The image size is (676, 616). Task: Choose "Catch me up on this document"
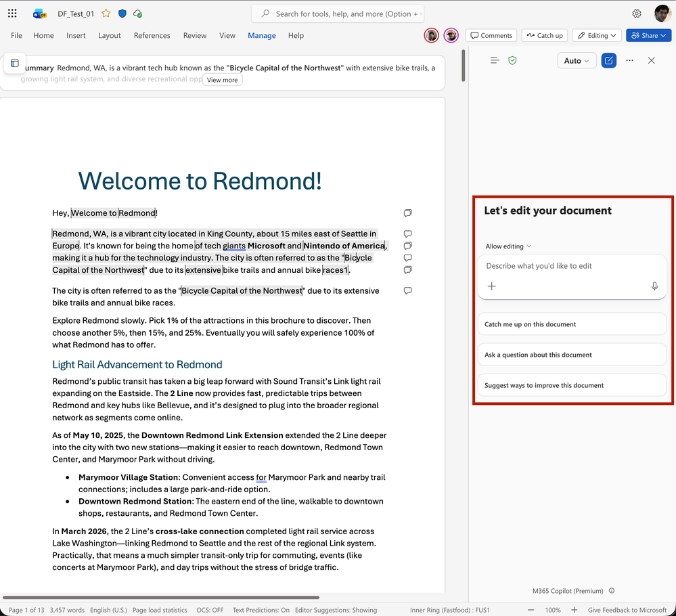pyautogui.click(x=572, y=324)
